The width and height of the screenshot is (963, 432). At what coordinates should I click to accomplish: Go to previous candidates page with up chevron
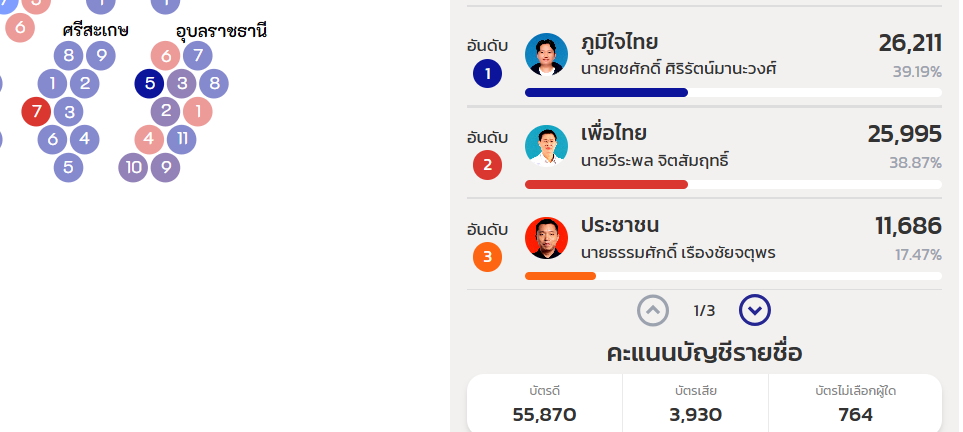tap(653, 311)
